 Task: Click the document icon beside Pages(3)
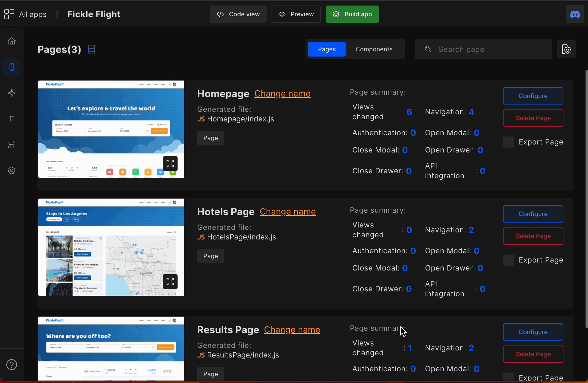(92, 49)
